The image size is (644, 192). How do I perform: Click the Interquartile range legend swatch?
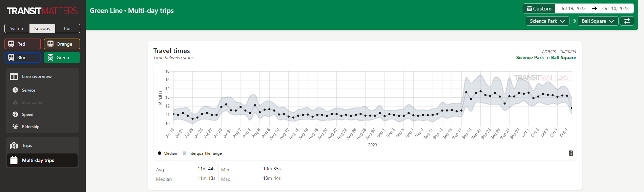point(184,153)
